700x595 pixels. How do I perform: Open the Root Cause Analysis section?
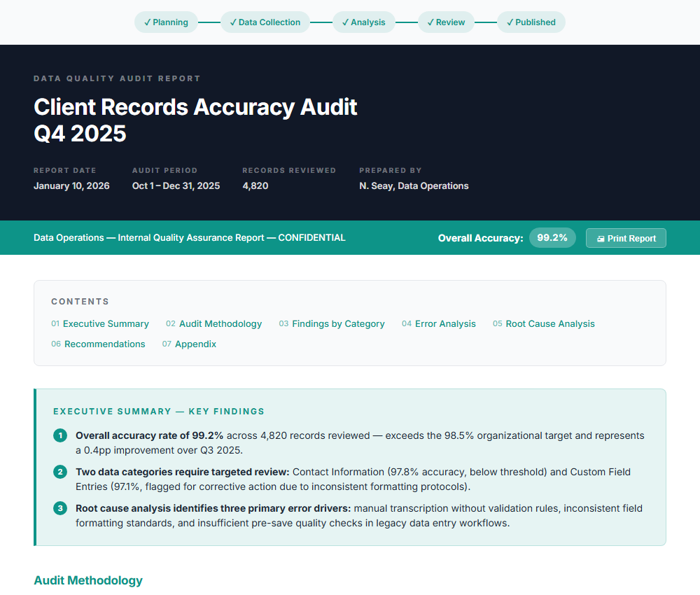(x=550, y=323)
